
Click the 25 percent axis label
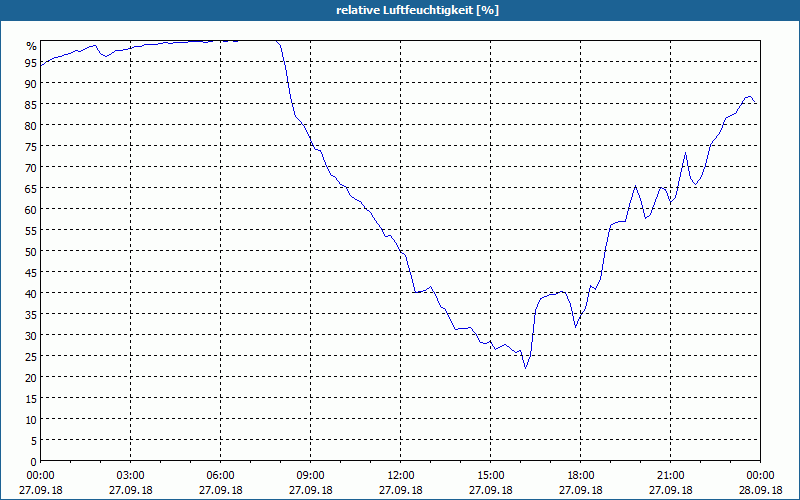click(31, 357)
